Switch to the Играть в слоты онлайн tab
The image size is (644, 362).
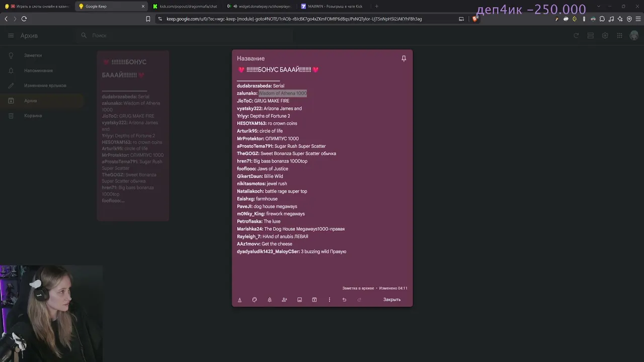[37, 7]
